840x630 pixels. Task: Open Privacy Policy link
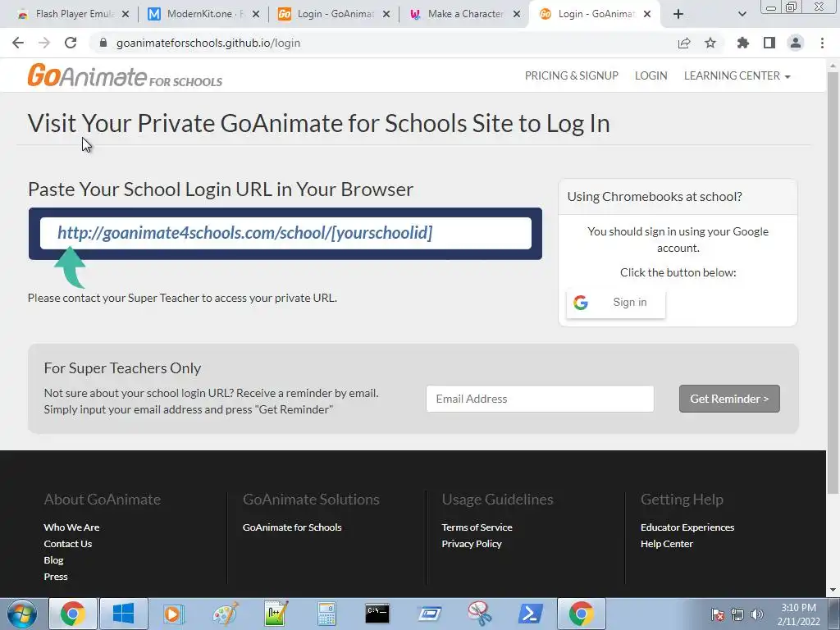pyautogui.click(x=472, y=544)
